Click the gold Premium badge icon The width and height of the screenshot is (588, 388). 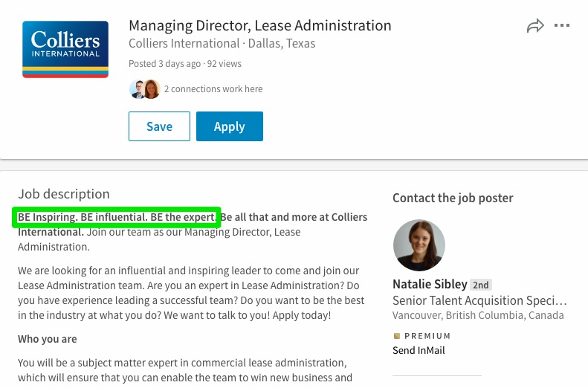click(397, 336)
